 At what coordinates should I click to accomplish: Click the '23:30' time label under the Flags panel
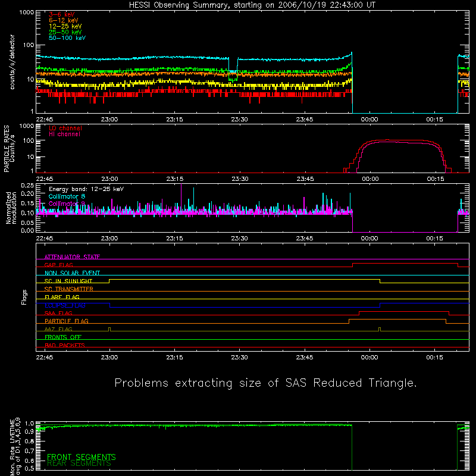pyautogui.click(x=240, y=358)
